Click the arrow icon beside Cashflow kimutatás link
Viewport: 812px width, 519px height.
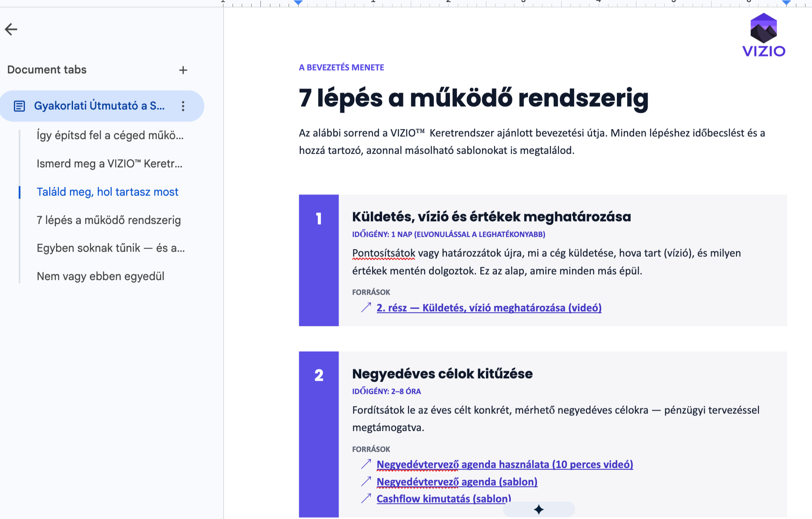coord(366,499)
